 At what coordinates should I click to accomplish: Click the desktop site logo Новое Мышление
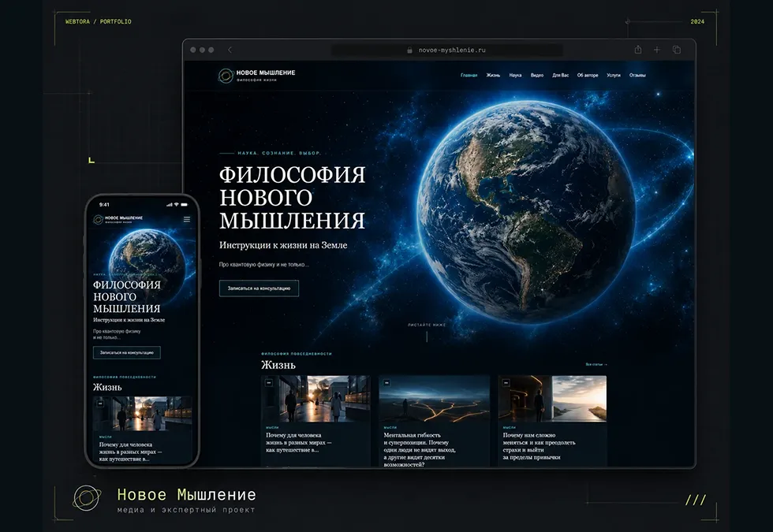point(257,76)
